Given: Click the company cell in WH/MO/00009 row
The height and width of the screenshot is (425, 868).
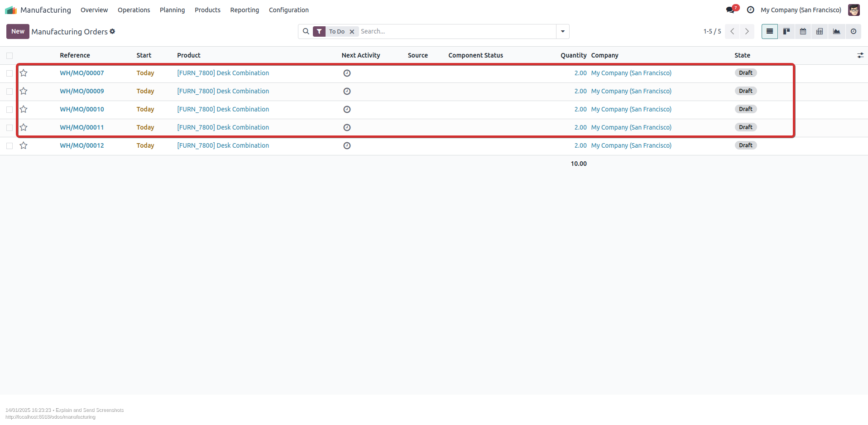Looking at the screenshot, I should [x=631, y=91].
